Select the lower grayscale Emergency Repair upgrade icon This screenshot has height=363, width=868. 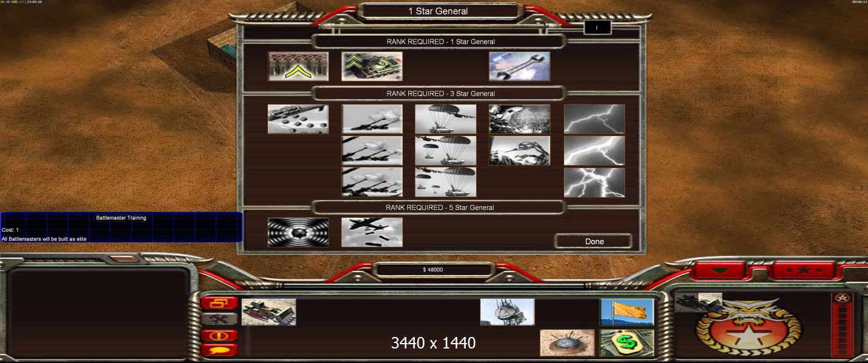tap(520, 150)
